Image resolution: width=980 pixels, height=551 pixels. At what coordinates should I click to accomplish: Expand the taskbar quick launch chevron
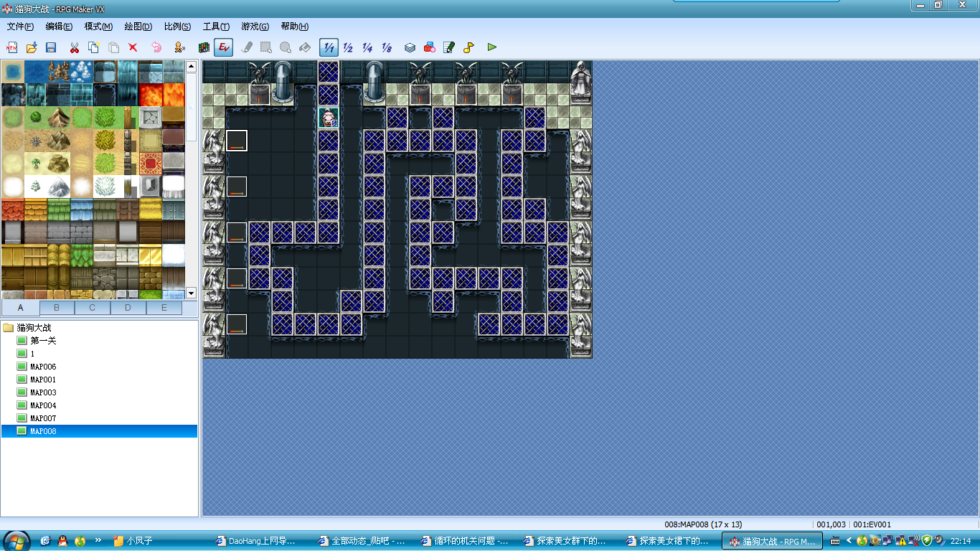coord(98,540)
